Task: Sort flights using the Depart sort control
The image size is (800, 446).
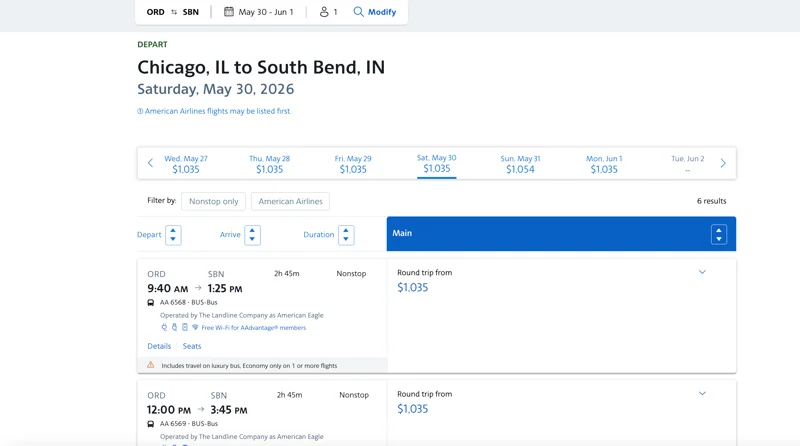Action: 173,235
